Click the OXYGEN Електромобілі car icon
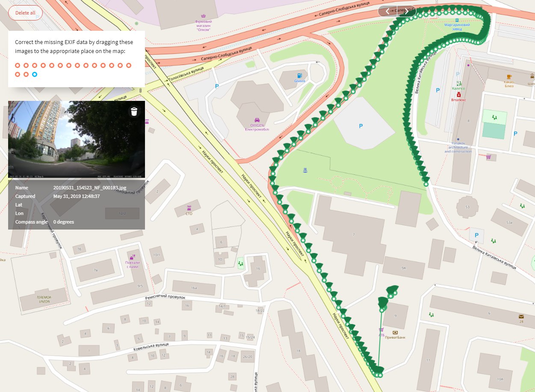 tap(257, 120)
